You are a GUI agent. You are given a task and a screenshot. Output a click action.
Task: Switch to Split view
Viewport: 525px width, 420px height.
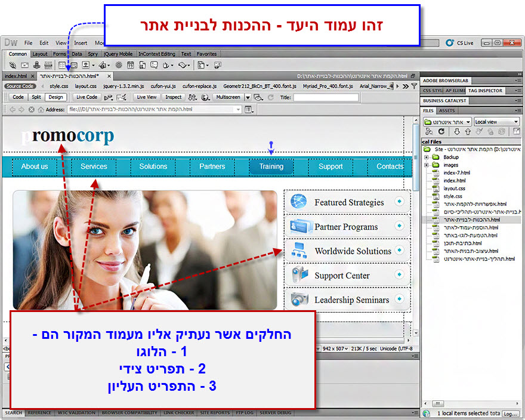click(36, 97)
